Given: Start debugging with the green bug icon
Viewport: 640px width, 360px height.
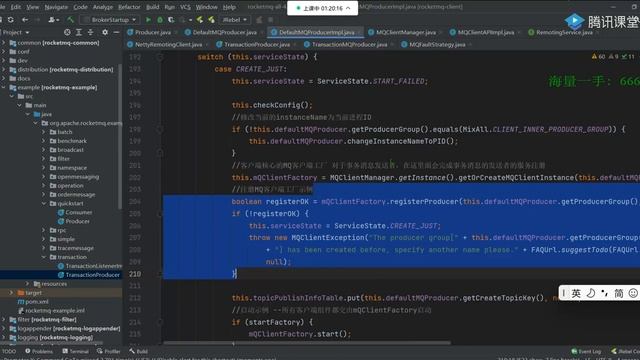Looking at the screenshot, I should (160, 20).
